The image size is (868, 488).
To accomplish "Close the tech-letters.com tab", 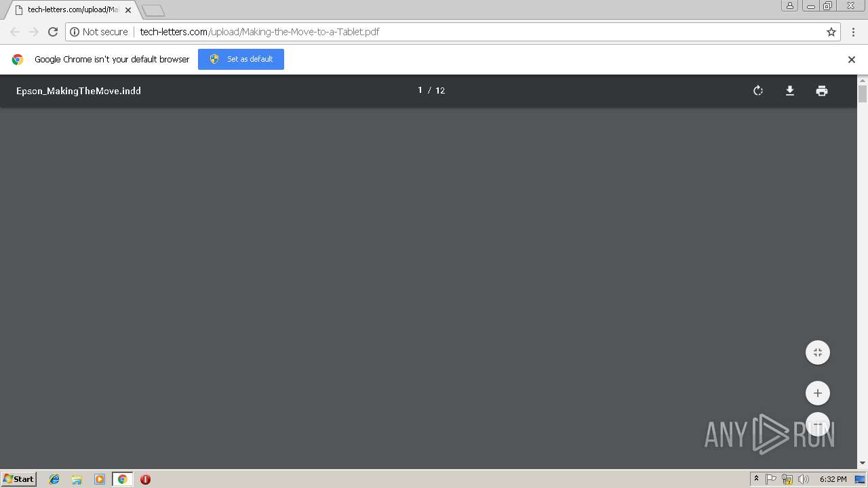I will (128, 10).
